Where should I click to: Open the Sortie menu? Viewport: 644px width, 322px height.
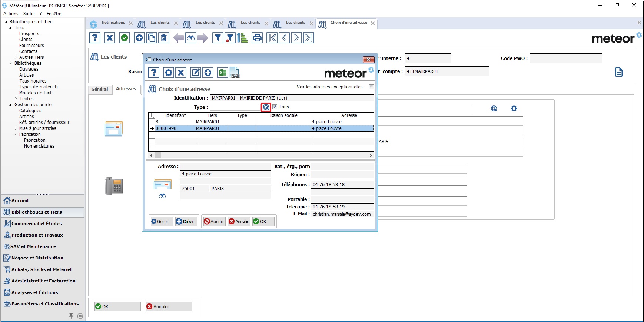coord(29,14)
